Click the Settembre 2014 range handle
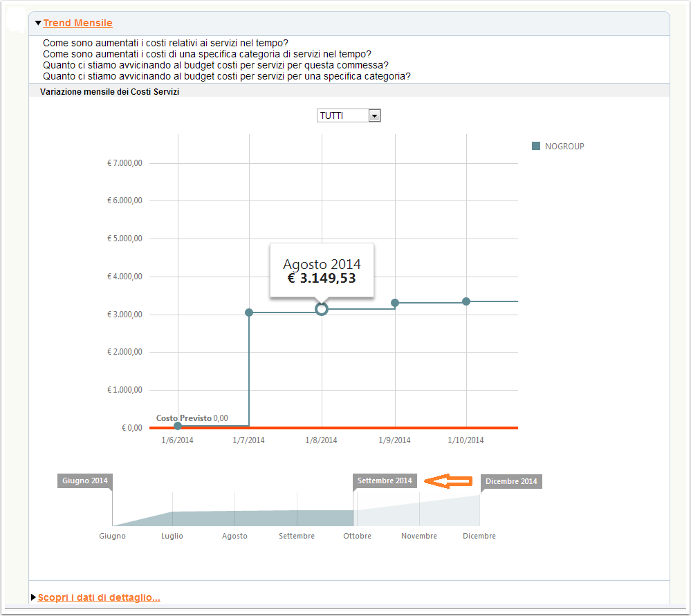The height and width of the screenshot is (616, 691). pyautogui.click(x=385, y=480)
